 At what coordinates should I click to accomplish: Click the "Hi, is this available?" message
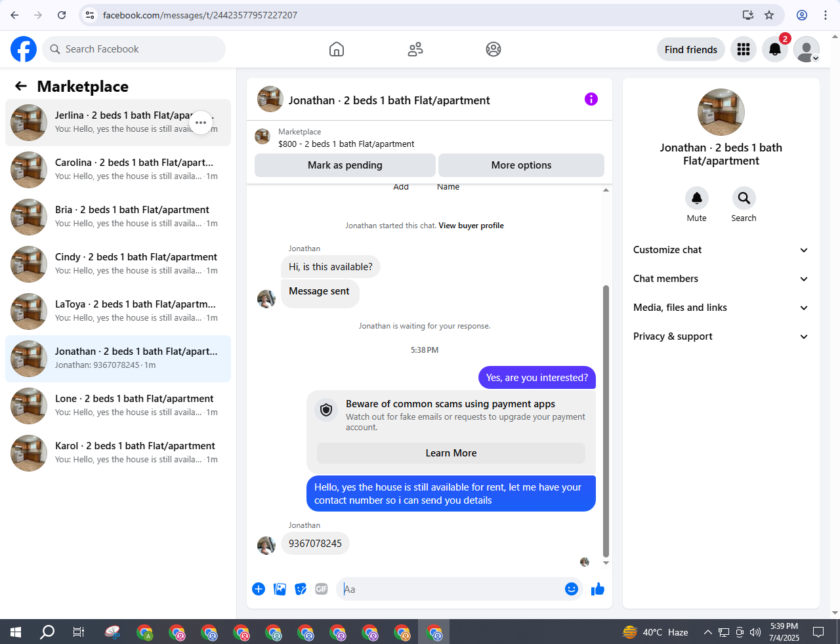[331, 267]
